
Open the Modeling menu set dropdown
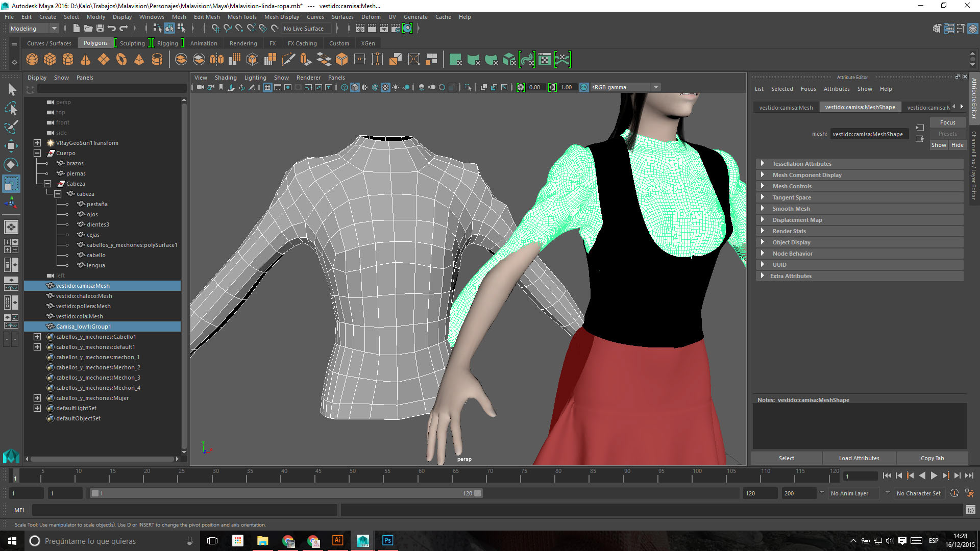(54, 29)
